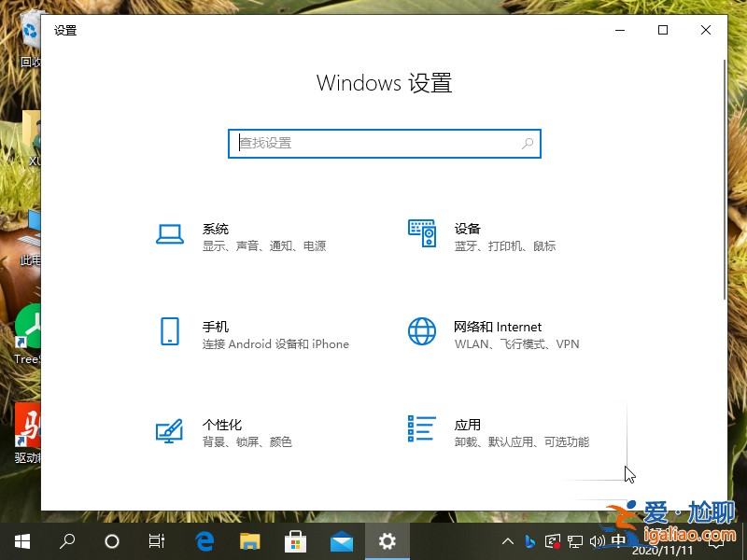Click the volume speaker icon in system tray
The height and width of the screenshot is (560, 747).
click(x=598, y=541)
